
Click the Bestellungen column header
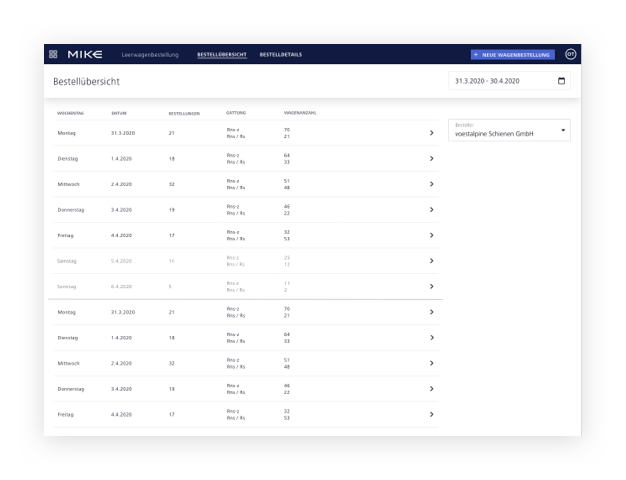coord(184,113)
